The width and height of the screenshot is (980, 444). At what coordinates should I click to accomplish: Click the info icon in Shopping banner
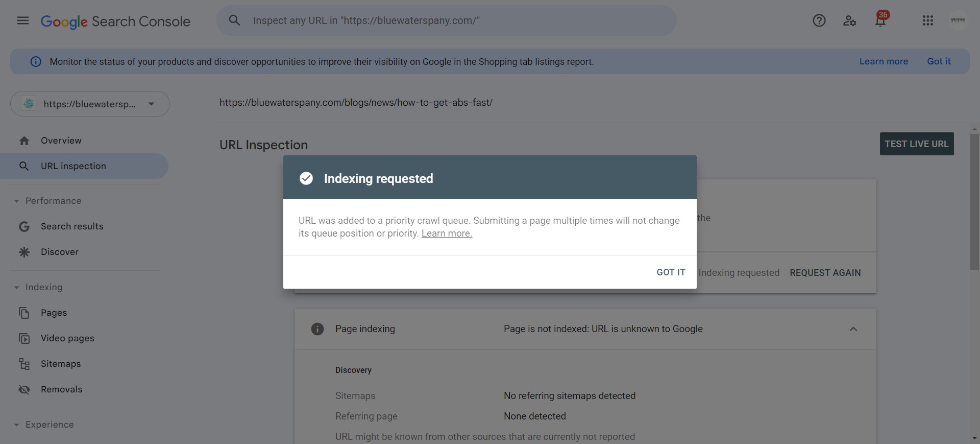click(36, 62)
